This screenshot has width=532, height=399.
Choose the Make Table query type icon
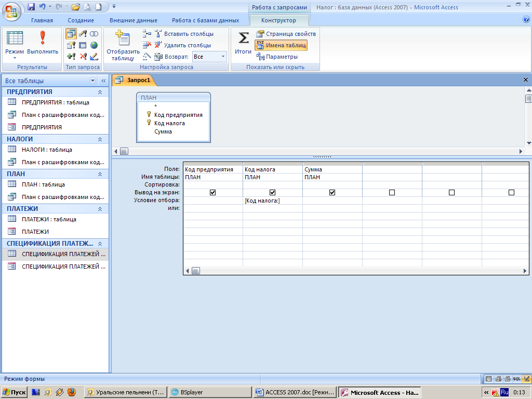click(71, 45)
